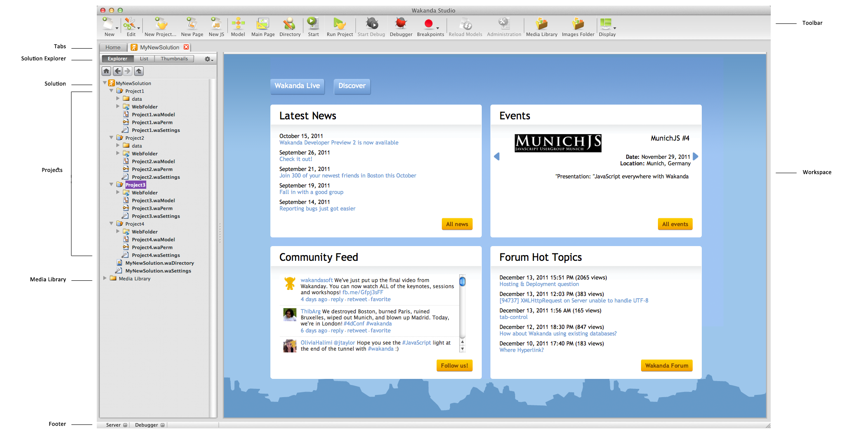
Task: Collapse the MyNewSolution tree node
Action: tap(105, 82)
